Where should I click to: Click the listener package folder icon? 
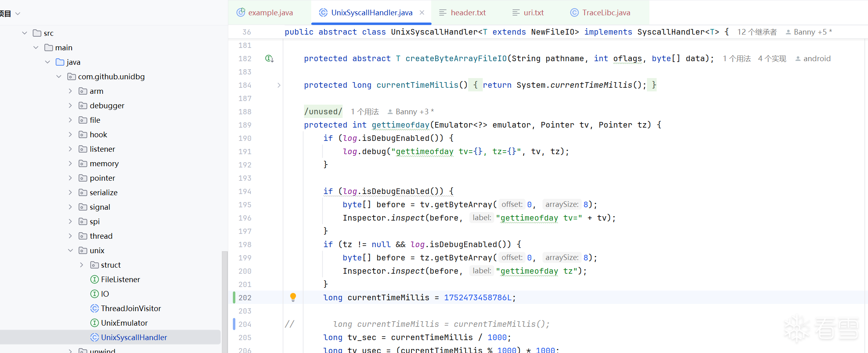click(x=83, y=149)
